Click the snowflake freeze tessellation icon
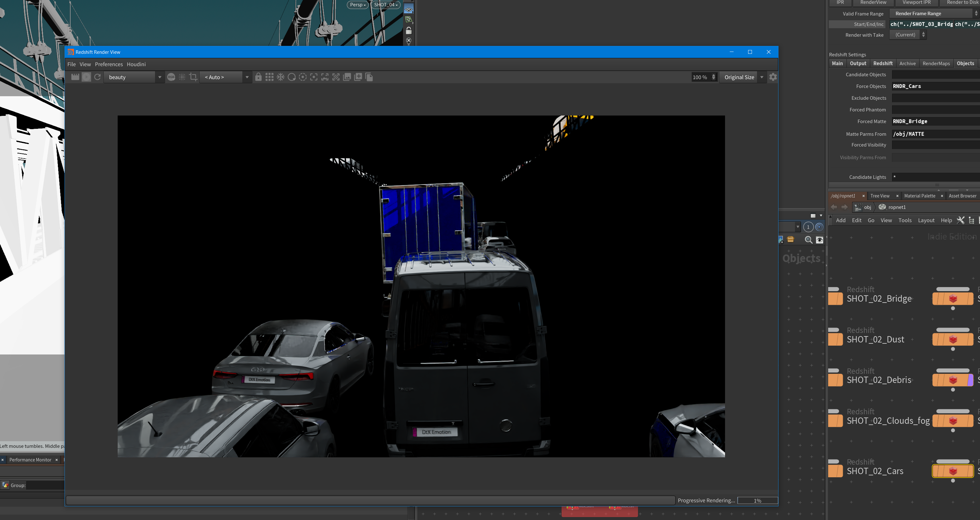The image size is (980, 520). pos(281,77)
